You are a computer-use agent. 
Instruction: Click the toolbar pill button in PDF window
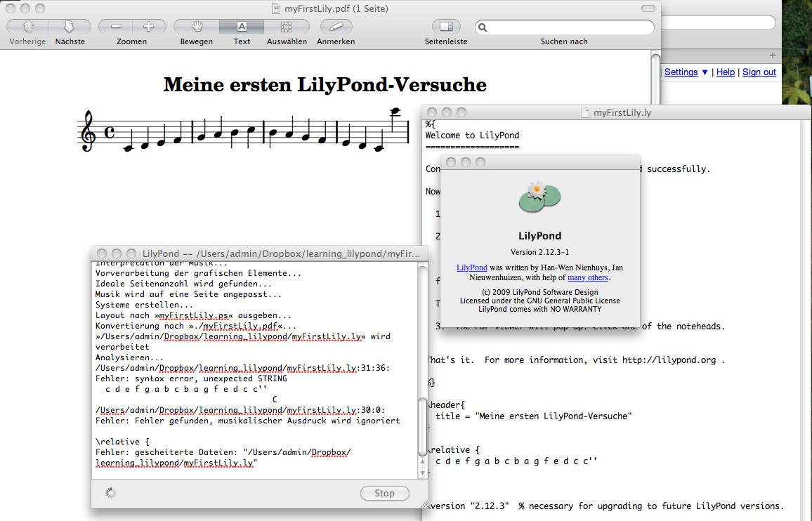click(648, 8)
